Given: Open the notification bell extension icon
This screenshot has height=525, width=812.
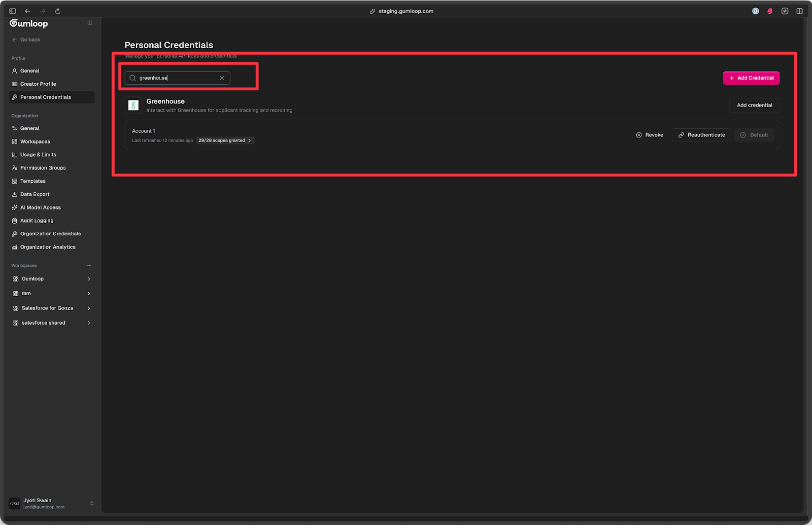Looking at the screenshot, I should tap(770, 11).
